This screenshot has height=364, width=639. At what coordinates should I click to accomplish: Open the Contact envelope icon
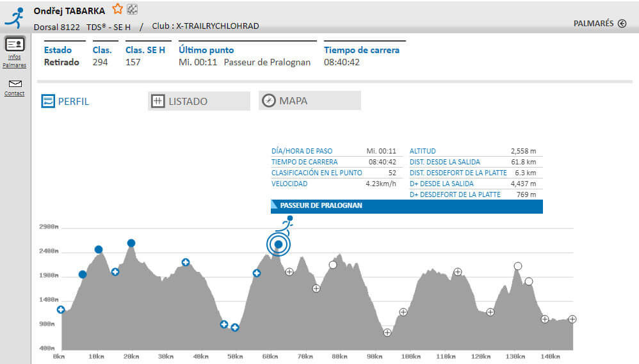click(15, 83)
